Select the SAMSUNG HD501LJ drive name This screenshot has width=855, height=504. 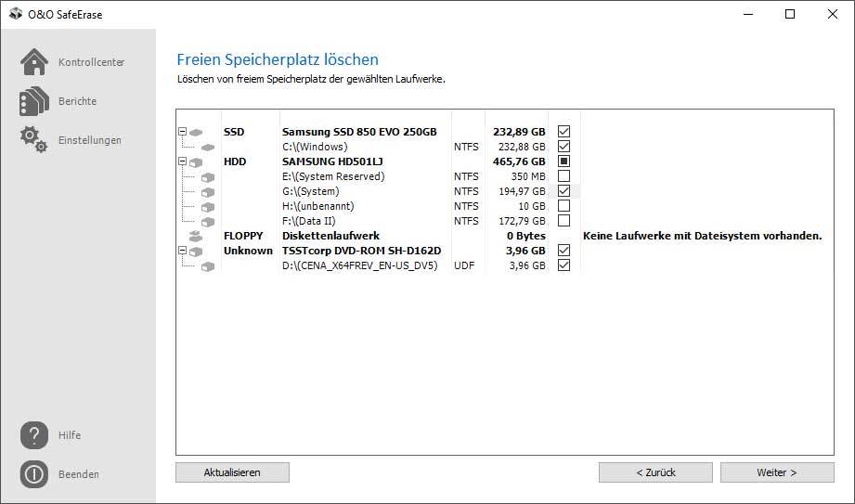[332, 162]
